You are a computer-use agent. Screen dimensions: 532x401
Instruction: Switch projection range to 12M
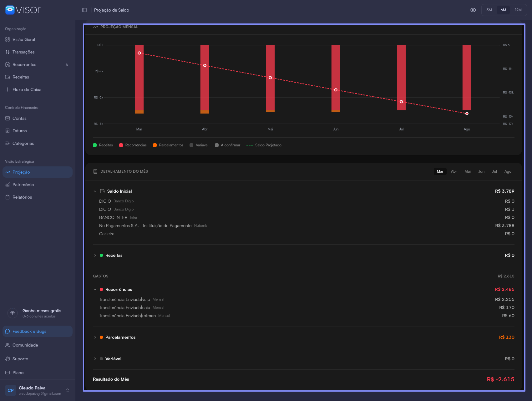click(x=518, y=10)
